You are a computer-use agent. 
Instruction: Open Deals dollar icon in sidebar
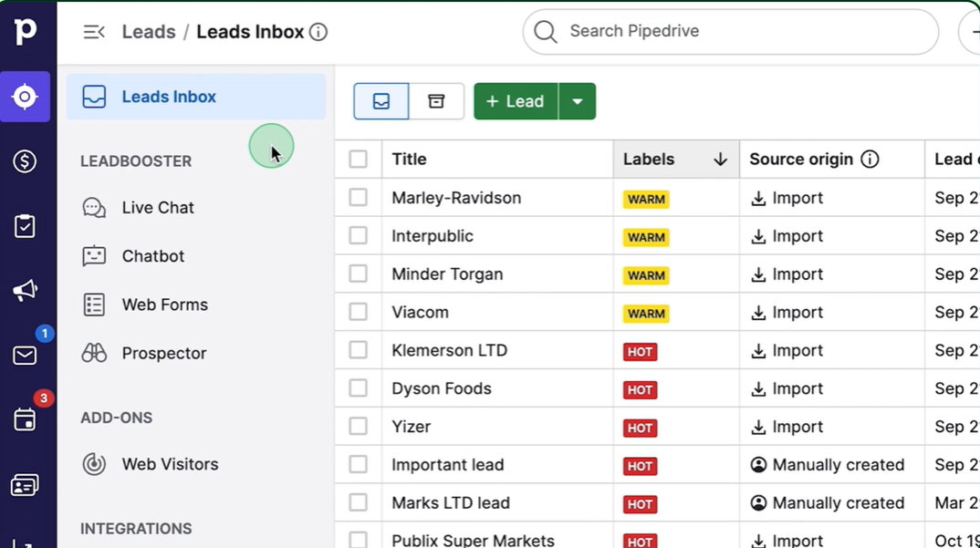(25, 161)
